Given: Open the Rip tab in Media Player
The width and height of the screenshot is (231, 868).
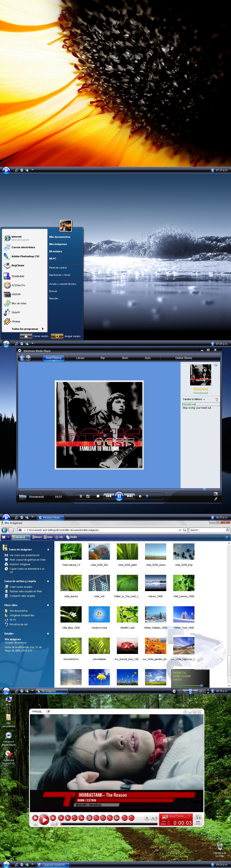Looking at the screenshot, I should pos(103,358).
